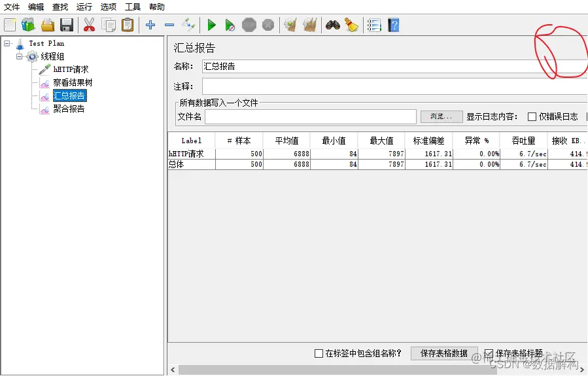Screen dimensions: 588x376
Task: Select the 线程组 gear icon
Action: (32, 57)
